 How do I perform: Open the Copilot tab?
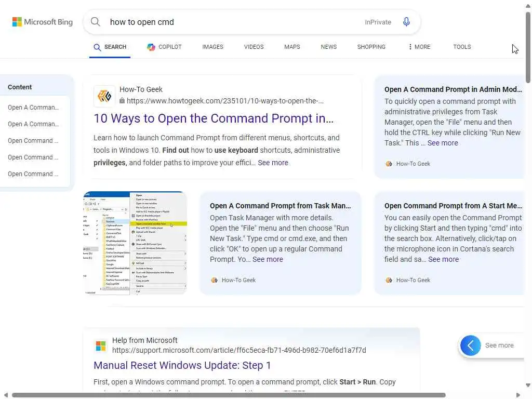click(164, 47)
